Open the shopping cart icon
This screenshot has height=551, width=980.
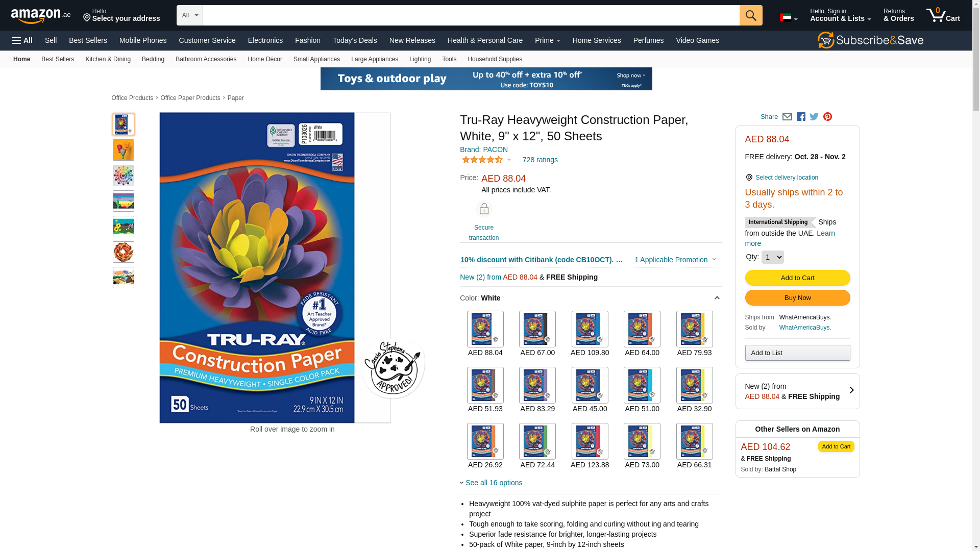point(943,15)
